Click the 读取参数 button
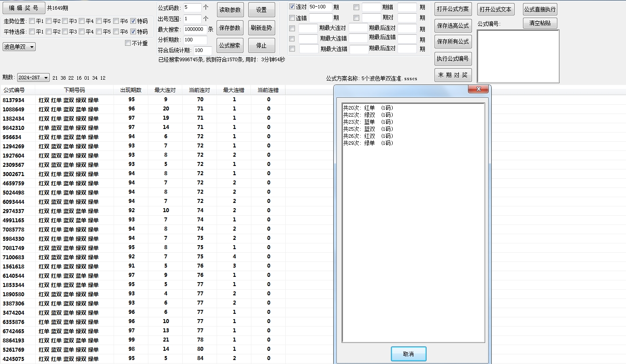This screenshot has height=364, width=626. pos(230,10)
